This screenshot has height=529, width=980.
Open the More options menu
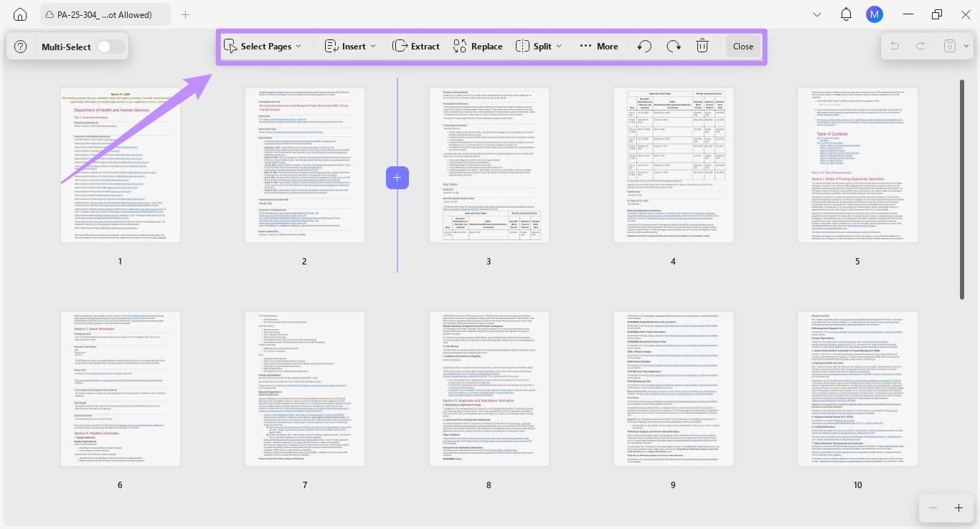pos(598,47)
